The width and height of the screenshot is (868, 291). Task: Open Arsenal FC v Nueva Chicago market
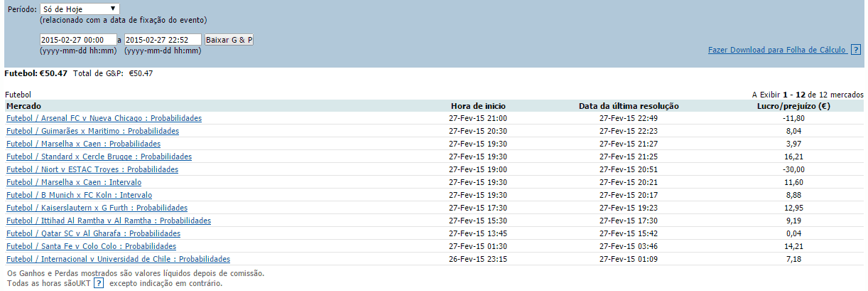pyautogui.click(x=104, y=118)
